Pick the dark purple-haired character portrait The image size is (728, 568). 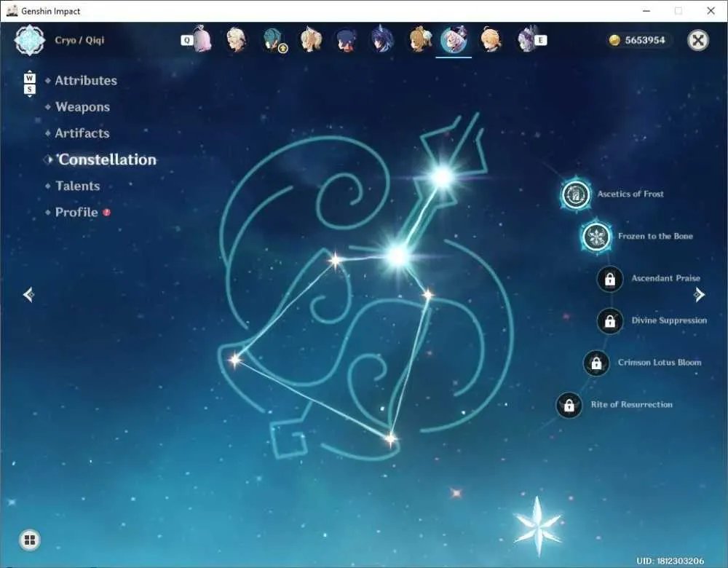383,39
